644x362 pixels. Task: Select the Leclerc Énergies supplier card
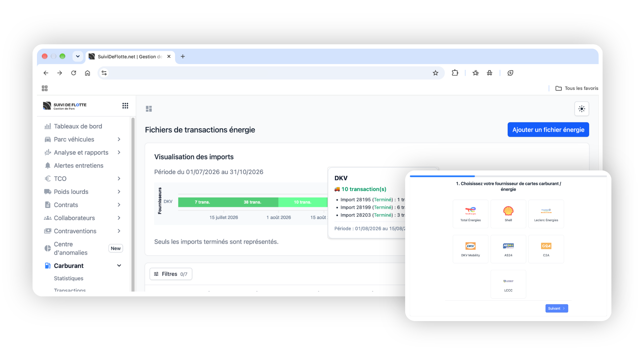[x=546, y=214]
